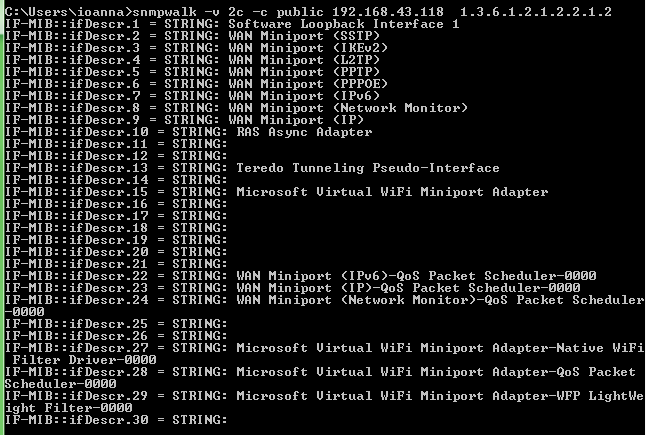Click the ifDescr.23 IP QoS Packet Scheduler line

[x=293, y=288]
